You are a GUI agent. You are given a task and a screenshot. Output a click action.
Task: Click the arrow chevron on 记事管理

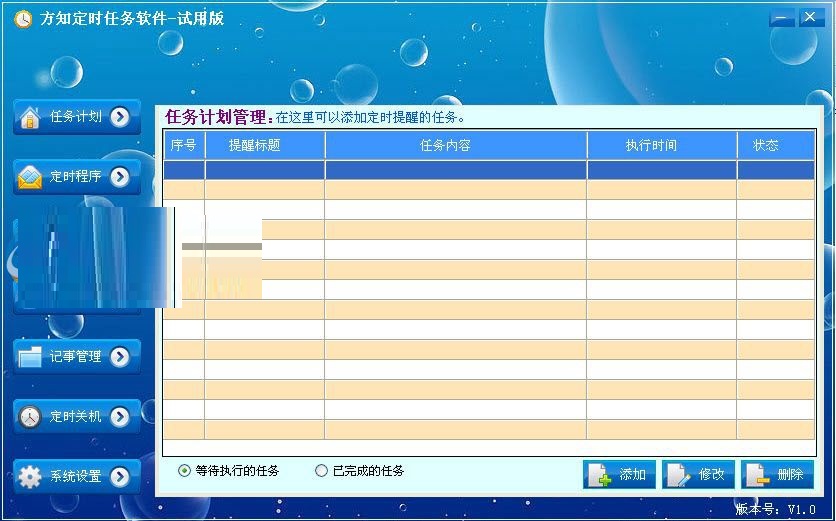120,356
